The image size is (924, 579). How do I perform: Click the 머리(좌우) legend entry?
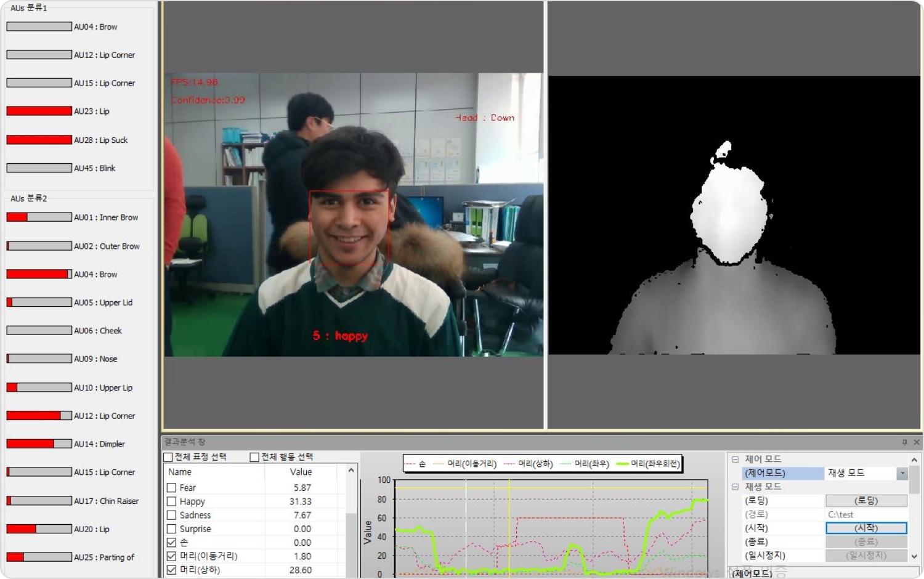[585, 464]
